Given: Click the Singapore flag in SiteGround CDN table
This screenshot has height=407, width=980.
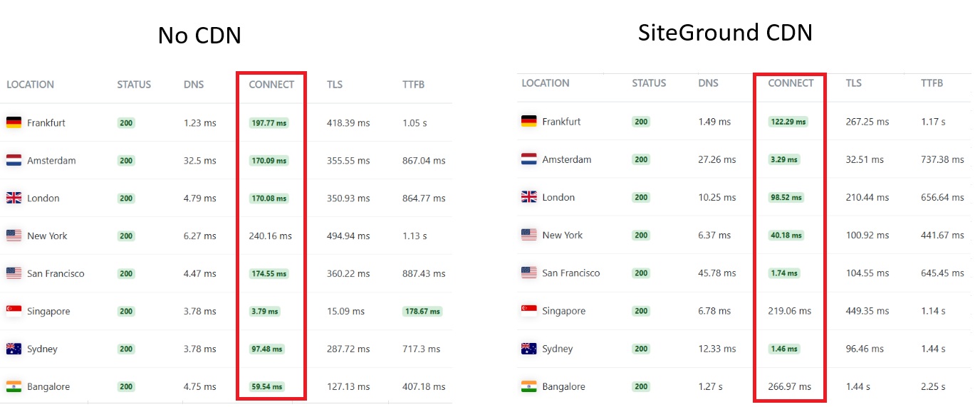Looking at the screenshot, I should point(528,310).
